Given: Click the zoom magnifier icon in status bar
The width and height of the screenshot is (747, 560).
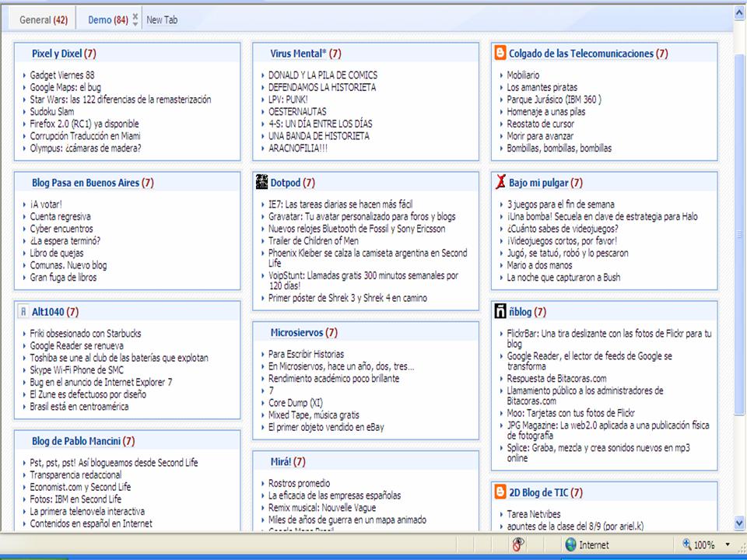Looking at the screenshot, I should pos(687,544).
